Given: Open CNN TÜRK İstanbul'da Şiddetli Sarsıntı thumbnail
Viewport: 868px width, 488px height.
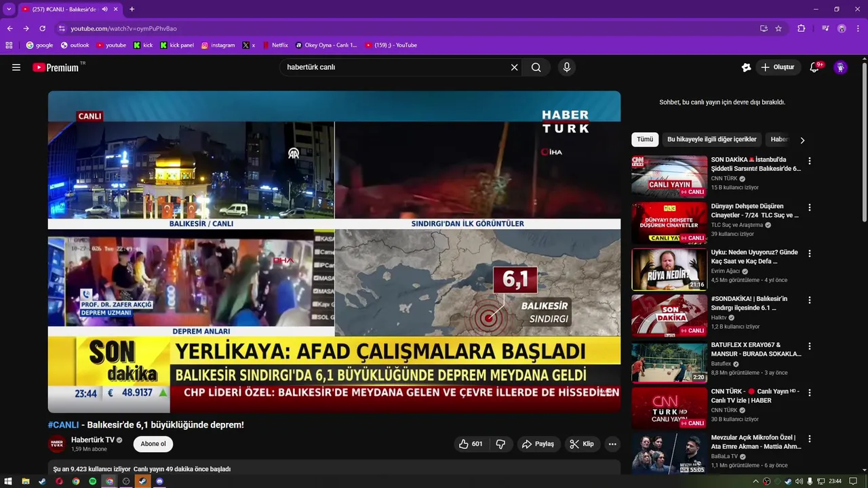Looking at the screenshot, I should (669, 176).
